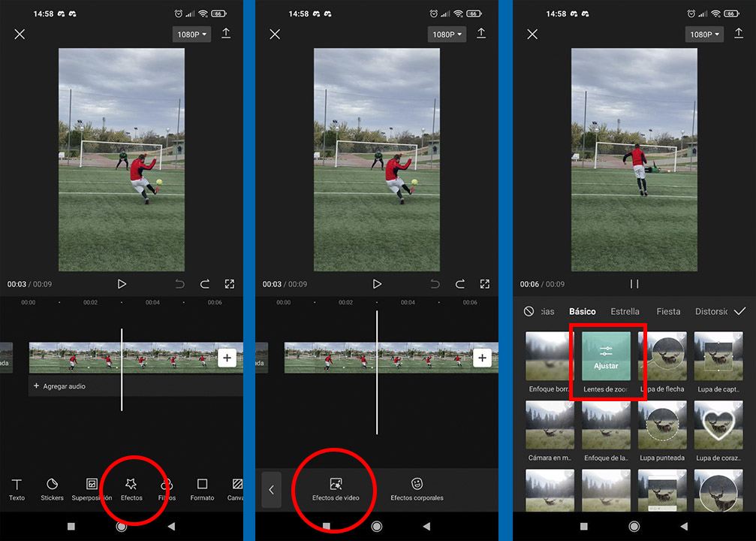Viewport: 756px width, 541px height.
Task: Select the Lupa punteada effect thumbnail
Action: pos(663,425)
